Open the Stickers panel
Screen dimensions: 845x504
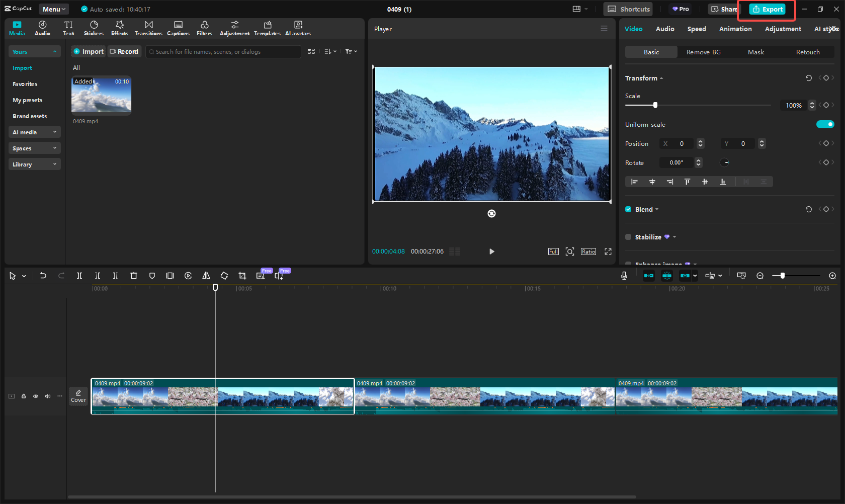[94, 28]
